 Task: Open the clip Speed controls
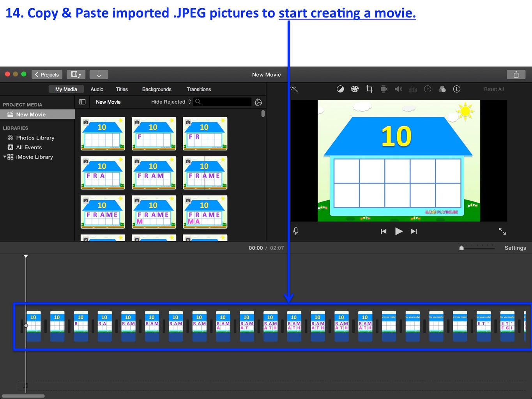pyautogui.click(x=428, y=89)
